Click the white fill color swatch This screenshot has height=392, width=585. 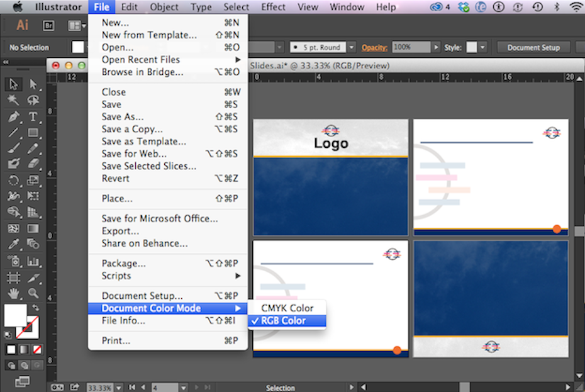coord(15,315)
